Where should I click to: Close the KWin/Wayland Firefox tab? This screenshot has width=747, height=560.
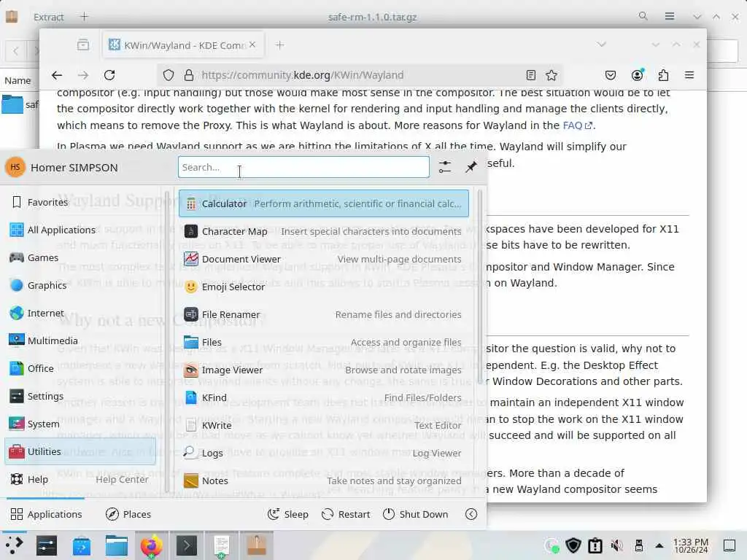pyautogui.click(x=252, y=44)
